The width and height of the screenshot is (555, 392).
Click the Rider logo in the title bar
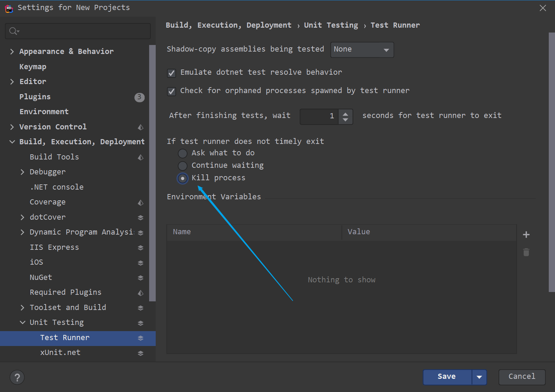coord(9,8)
